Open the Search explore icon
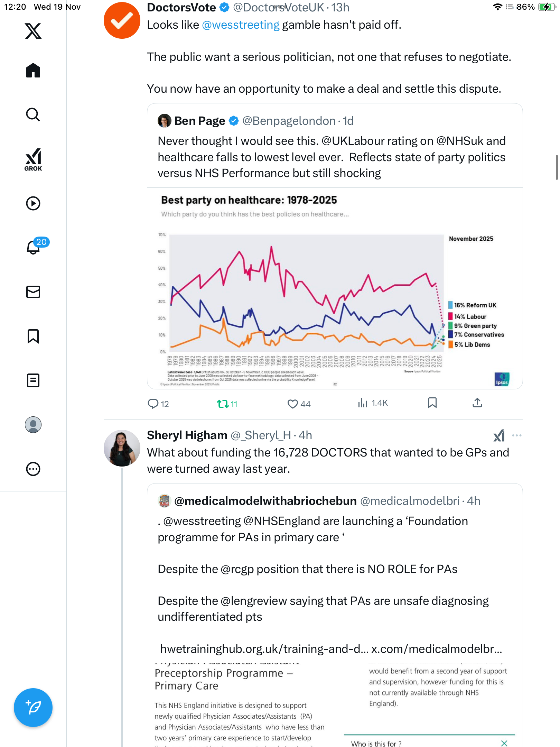Screen dimensions: 560x747 coord(33,115)
